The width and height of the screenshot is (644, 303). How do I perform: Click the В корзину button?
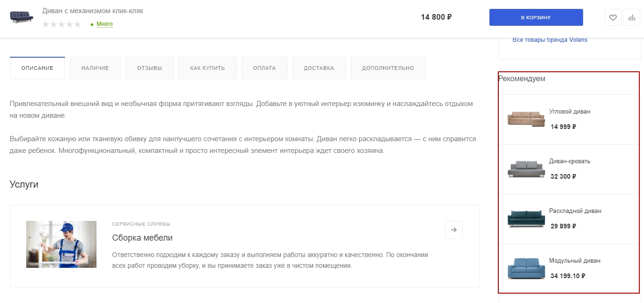[536, 17]
